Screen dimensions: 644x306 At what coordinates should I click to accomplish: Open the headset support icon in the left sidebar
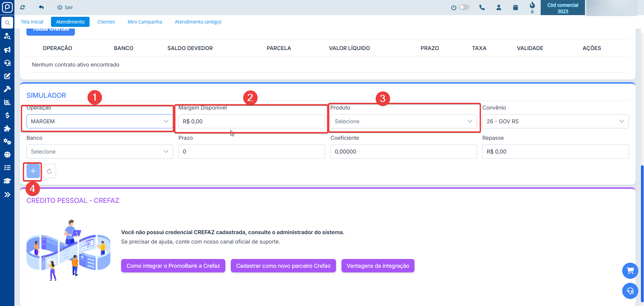point(7,63)
